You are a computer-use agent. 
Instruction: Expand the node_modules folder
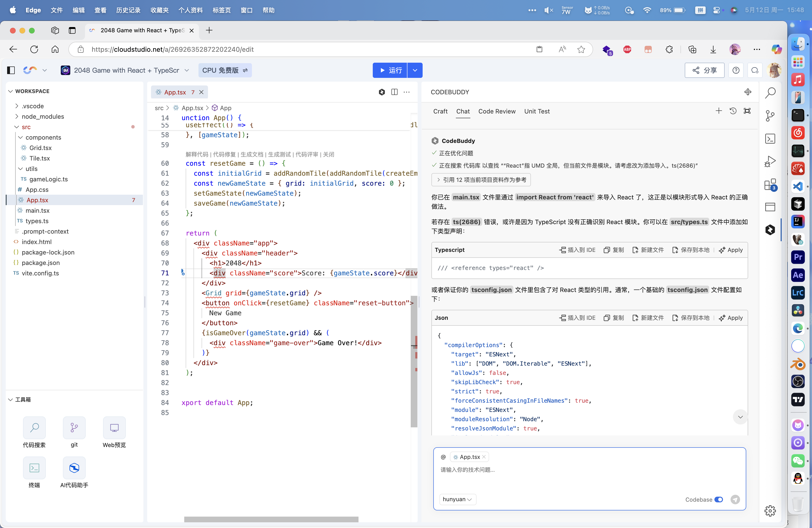coord(43,117)
